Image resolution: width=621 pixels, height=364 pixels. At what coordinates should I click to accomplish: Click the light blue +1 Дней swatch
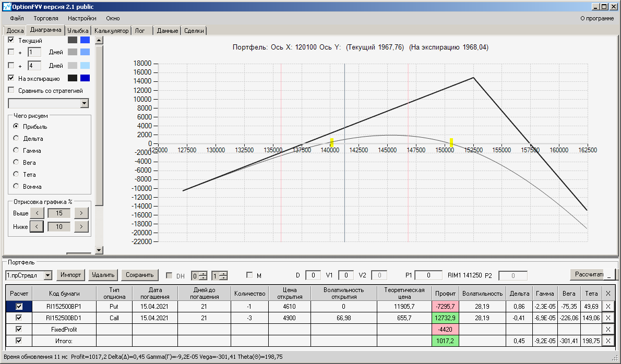coord(85,52)
